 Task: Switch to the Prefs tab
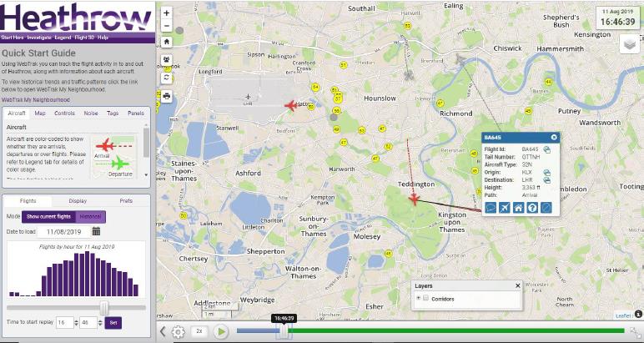[x=126, y=201]
